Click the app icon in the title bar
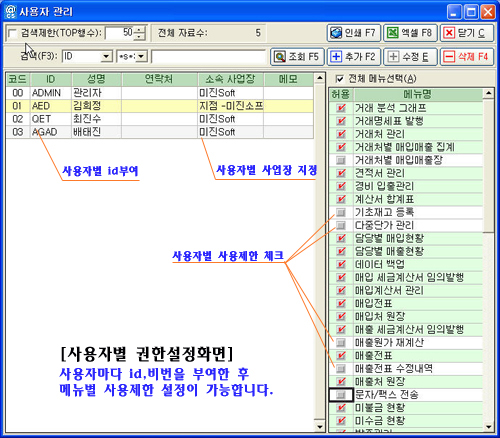The width and height of the screenshot is (500, 438). pos(10,12)
